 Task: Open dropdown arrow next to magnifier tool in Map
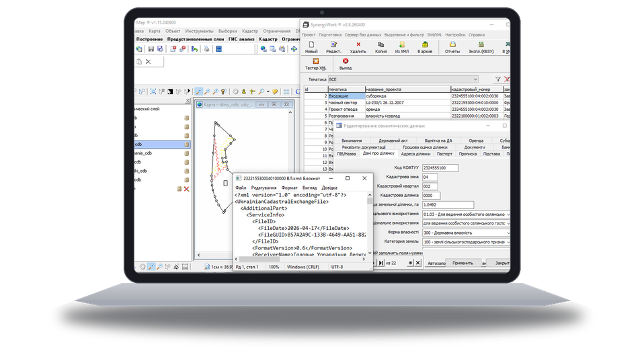click(x=268, y=91)
